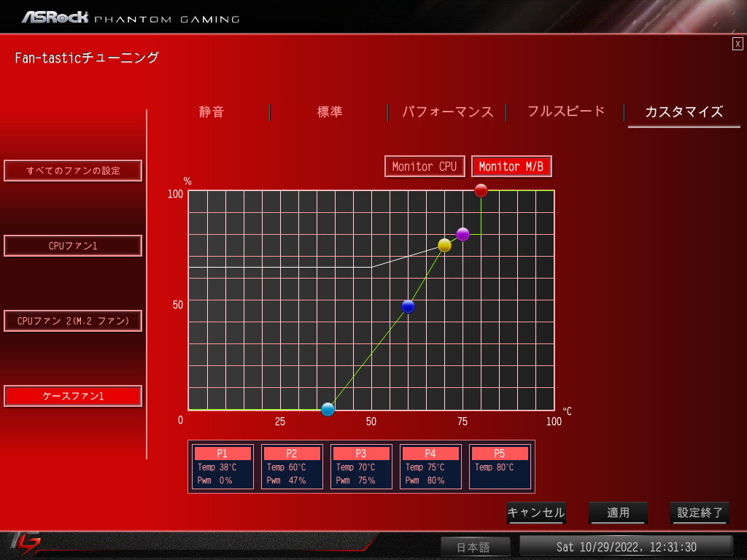747x560 pixels.
Task: Select the purple P4 curve point
Action: click(462, 234)
